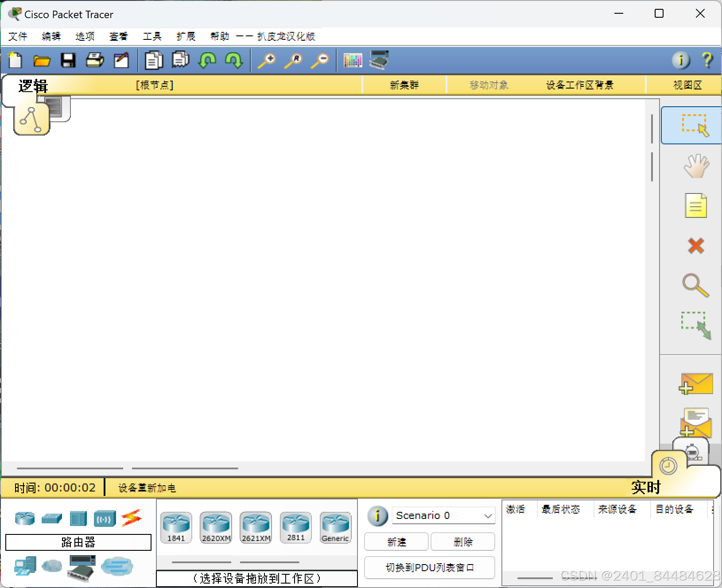The width and height of the screenshot is (722, 588).
Task: Open help via question mark icon
Action: pyautogui.click(x=707, y=60)
